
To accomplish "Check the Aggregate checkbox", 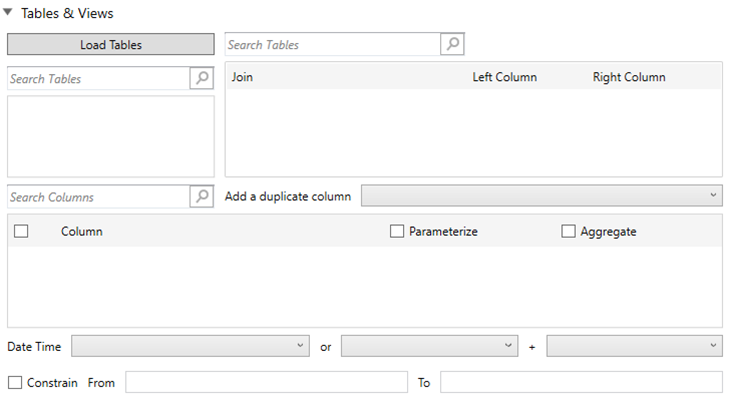I will point(569,231).
